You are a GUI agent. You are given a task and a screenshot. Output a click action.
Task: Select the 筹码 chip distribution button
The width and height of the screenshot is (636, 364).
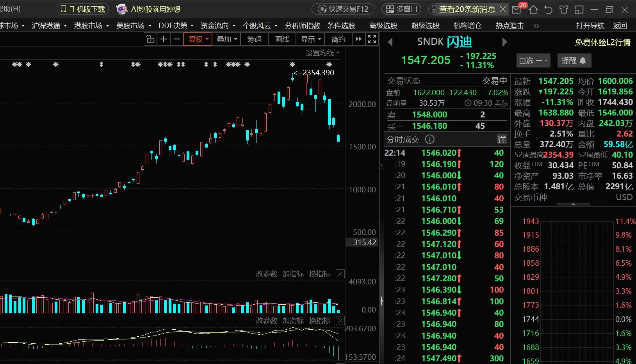tap(255, 39)
